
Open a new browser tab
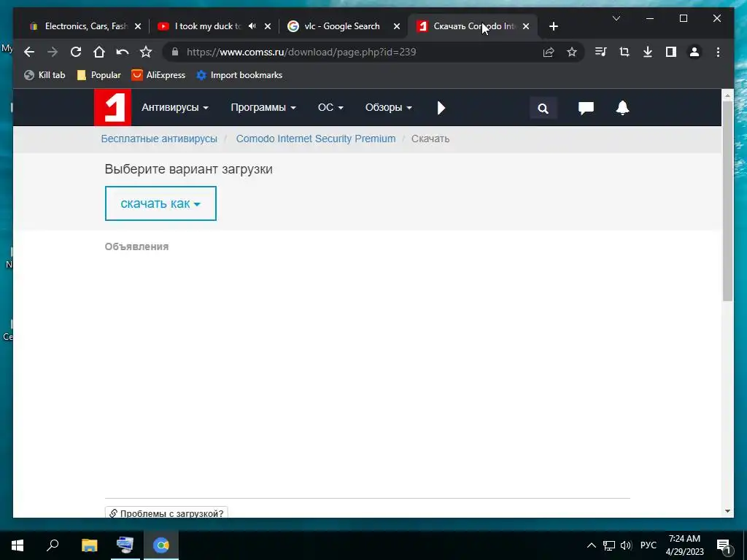coord(553,26)
